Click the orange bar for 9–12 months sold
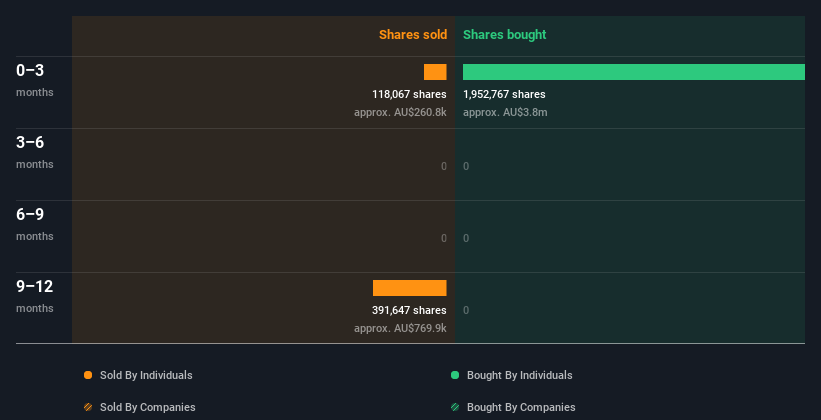The image size is (821, 420). tap(409, 288)
